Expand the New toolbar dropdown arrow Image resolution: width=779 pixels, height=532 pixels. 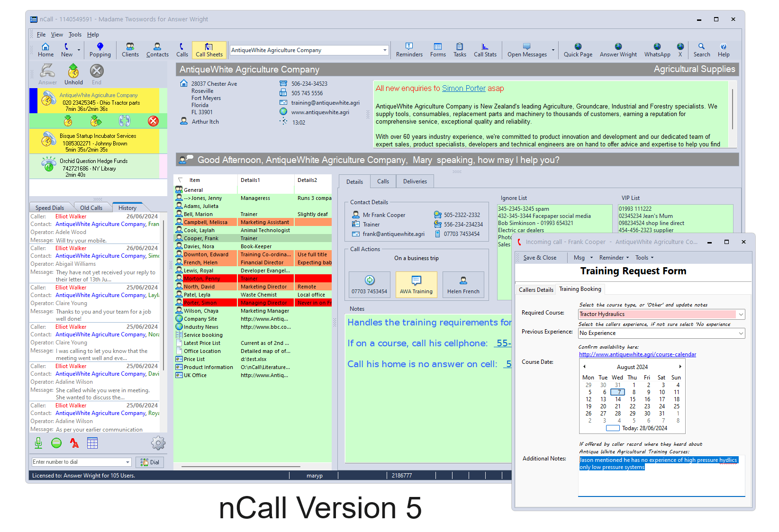point(79,50)
